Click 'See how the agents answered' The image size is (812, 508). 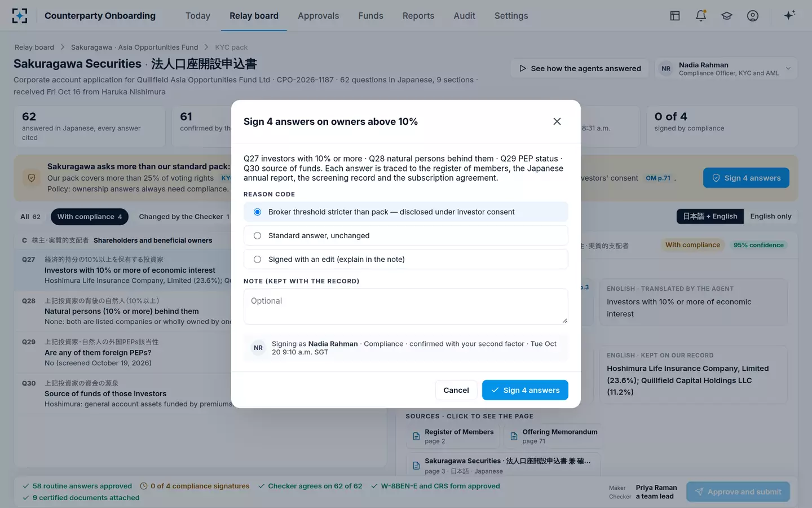[x=580, y=68]
